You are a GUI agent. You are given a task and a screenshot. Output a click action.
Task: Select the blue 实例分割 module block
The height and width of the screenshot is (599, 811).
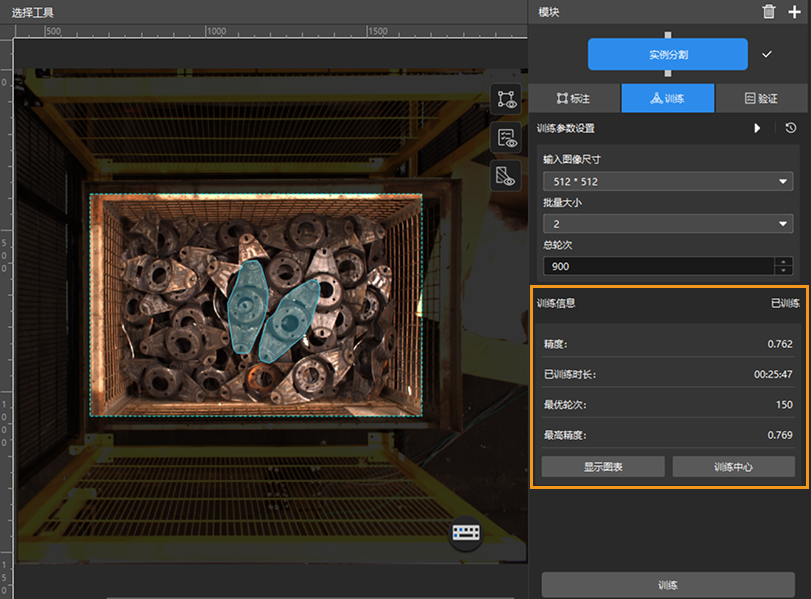[667, 54]
